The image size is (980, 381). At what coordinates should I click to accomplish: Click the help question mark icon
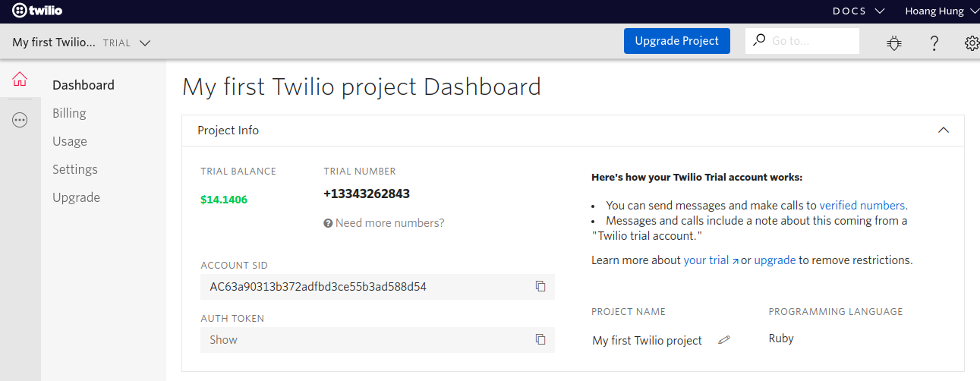934,43
